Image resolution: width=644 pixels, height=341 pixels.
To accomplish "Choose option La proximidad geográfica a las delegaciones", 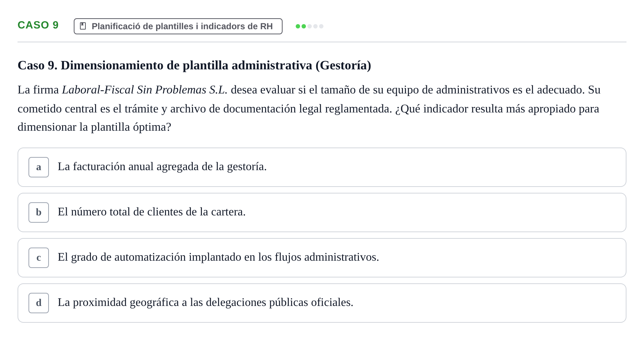I will click(x=322, y=303).
